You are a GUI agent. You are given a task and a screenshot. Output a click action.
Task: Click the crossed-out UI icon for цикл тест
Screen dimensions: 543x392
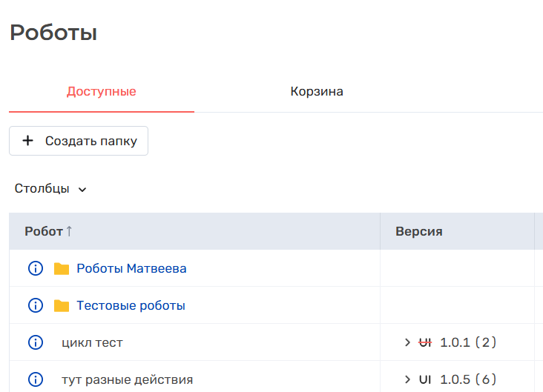tap(425, 342)
